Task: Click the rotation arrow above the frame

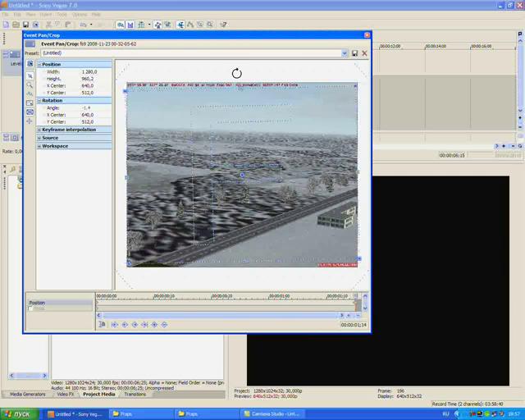Action: 237,73
